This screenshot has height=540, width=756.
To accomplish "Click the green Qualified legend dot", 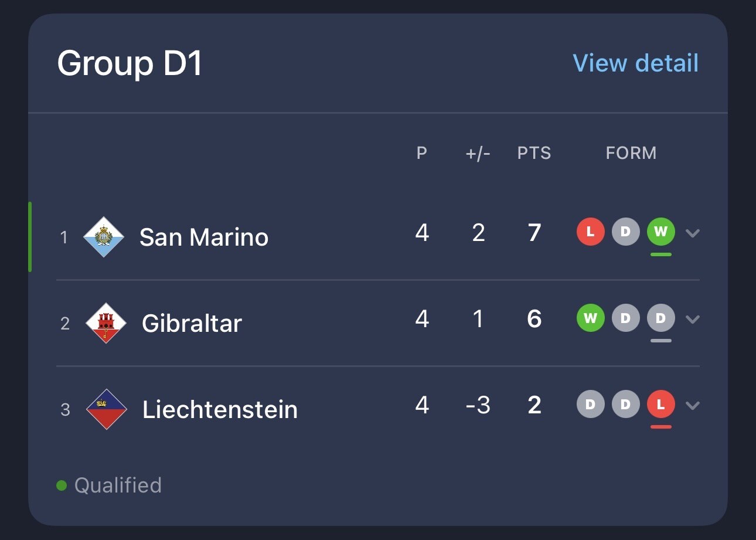I will pyautogui.click(x=62, y=485).
